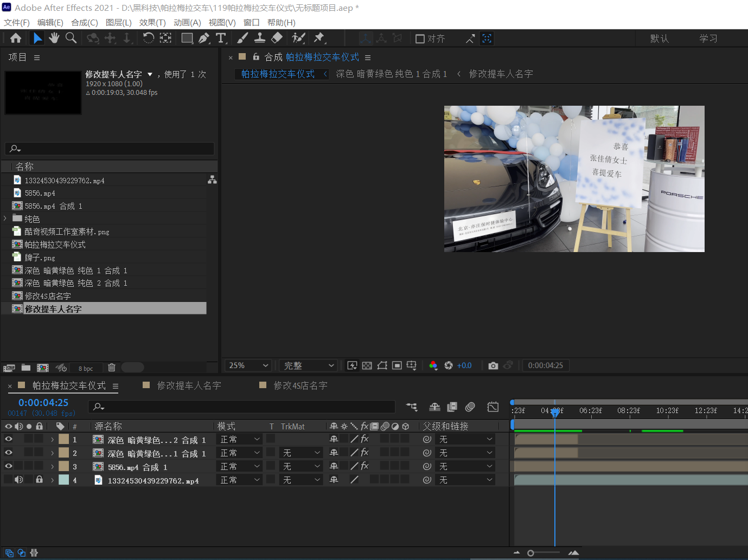Open the 25% magnification dropdown

pos(248,365)
